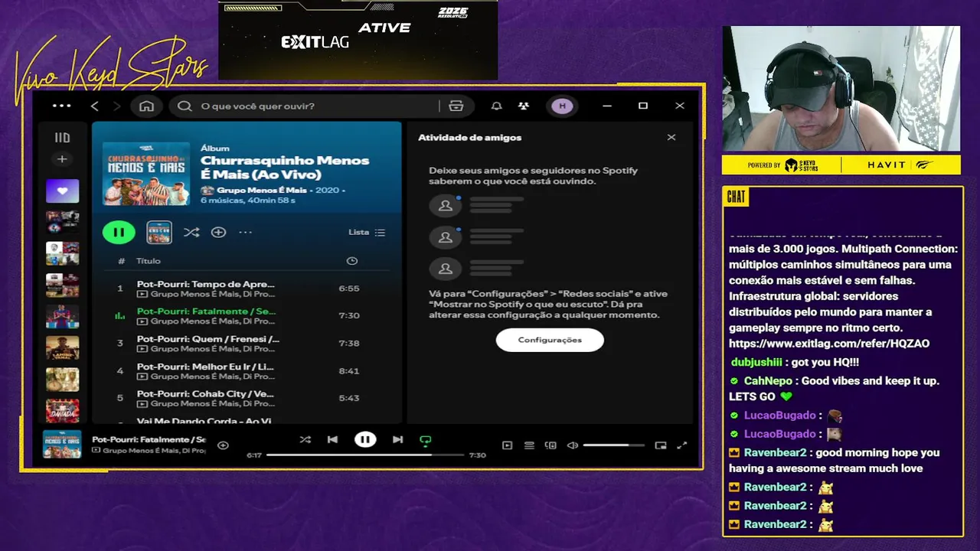The image size is (980, 551).
Task: Click the search magnifier icon
Action: [x=185, y=106]
